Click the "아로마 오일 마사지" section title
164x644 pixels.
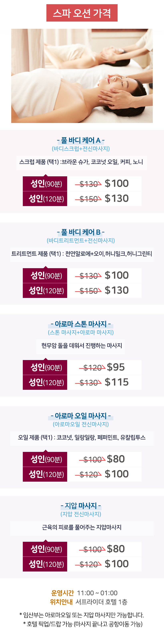tap(81, 416)
